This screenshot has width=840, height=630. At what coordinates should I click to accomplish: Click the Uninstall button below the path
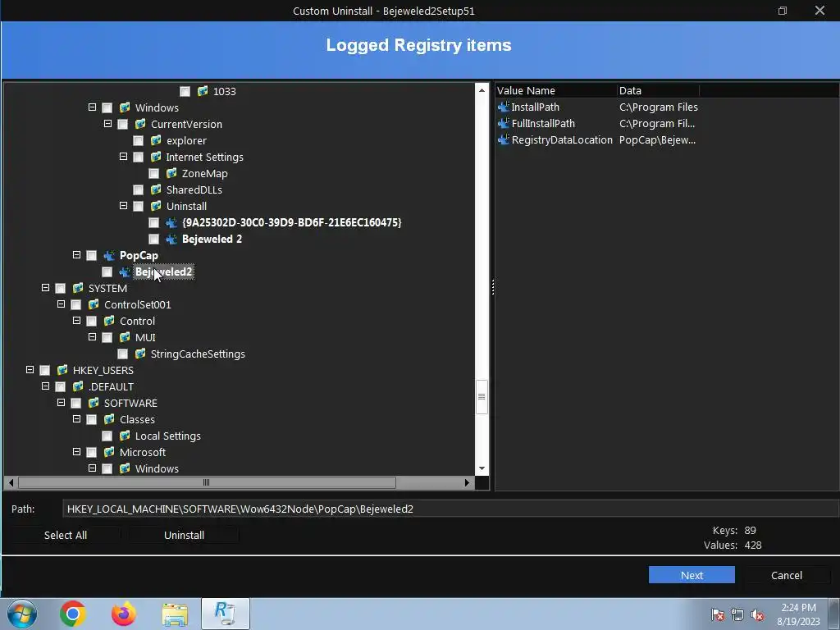click(184, 535)
